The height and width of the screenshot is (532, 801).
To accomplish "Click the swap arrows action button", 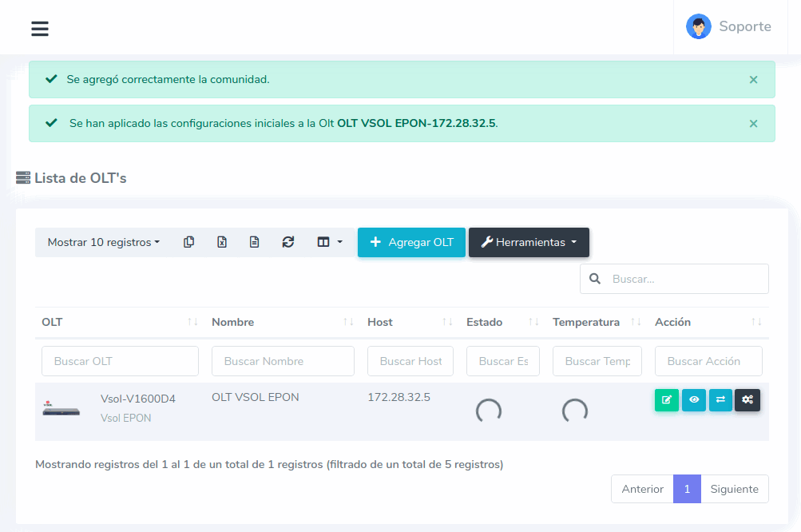I will (x=720, y=400).
